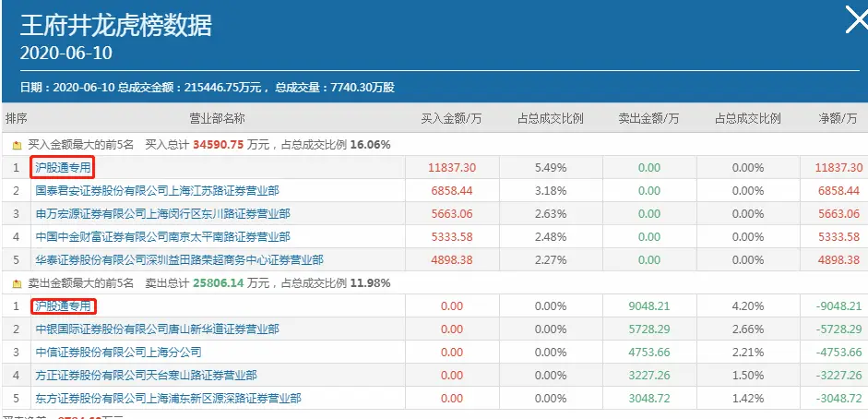Click the 11.98% sell ratio value
The width and height of the screenshot is (868, 419).
(370, 284)
